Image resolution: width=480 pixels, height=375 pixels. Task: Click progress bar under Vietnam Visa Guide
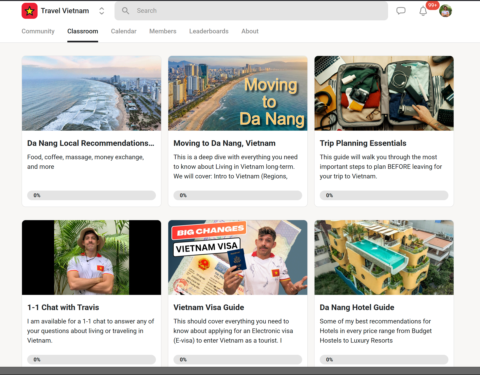238,360
